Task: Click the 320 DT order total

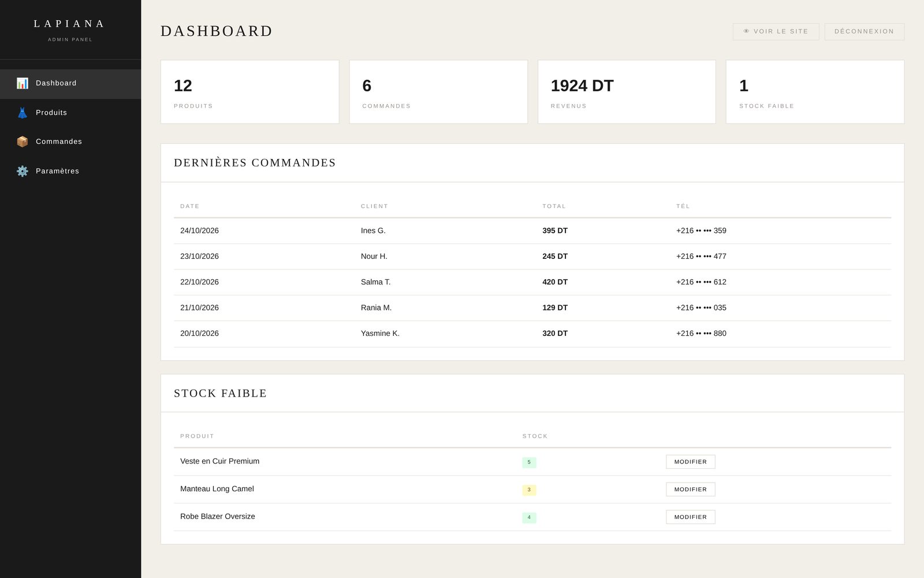Action: click(x=555, y=334)
